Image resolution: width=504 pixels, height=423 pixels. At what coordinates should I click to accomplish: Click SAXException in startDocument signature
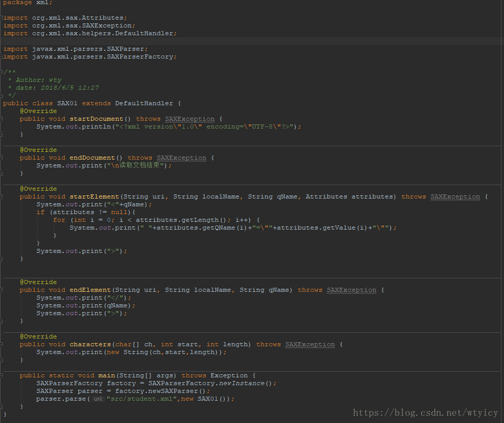coord(190,119)
